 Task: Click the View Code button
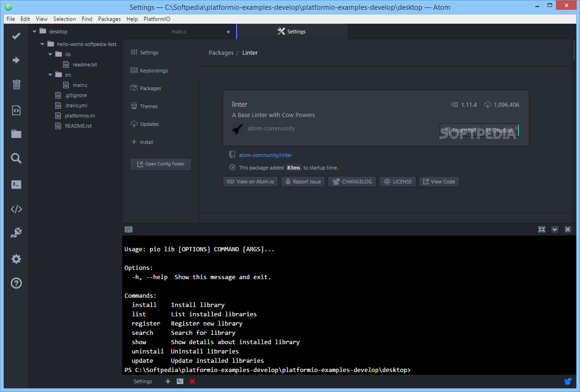pos(439,182)
